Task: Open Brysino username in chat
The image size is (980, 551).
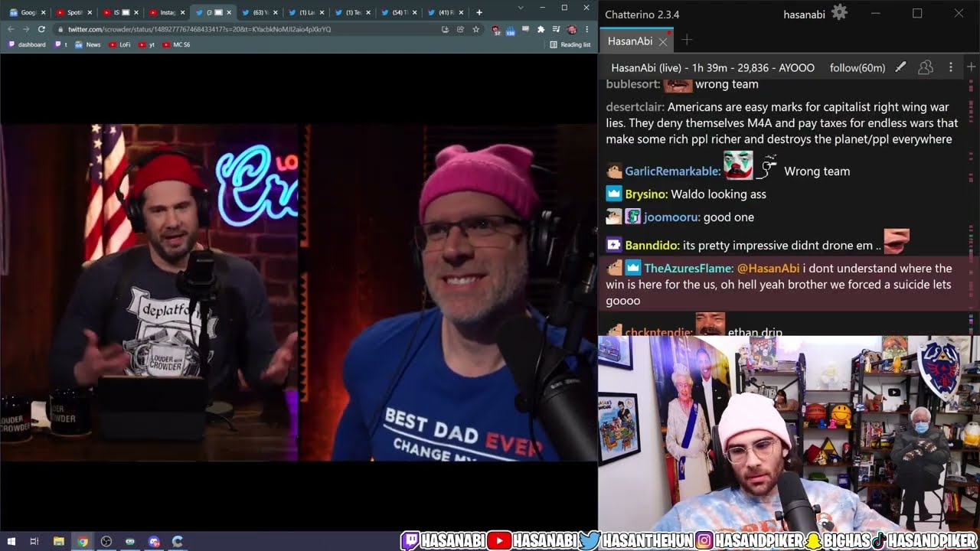Action: pyautogui.click(x=647, y=194)
